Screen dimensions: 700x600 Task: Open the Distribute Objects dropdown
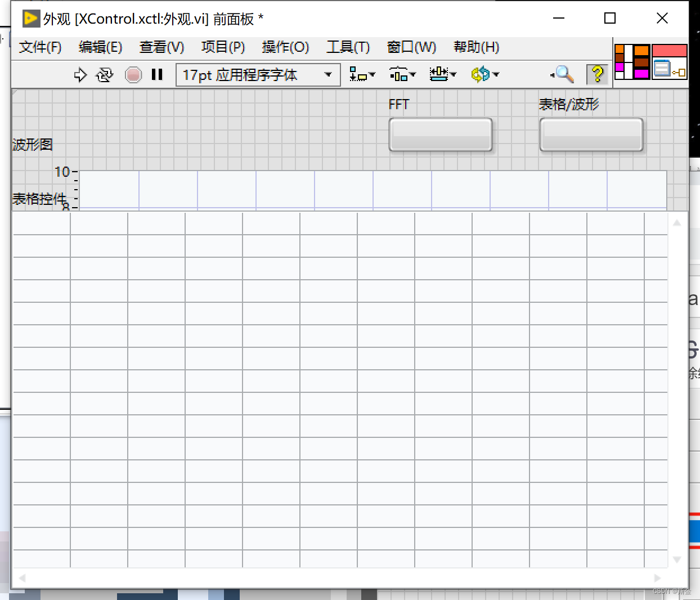(x=402, y=74)
